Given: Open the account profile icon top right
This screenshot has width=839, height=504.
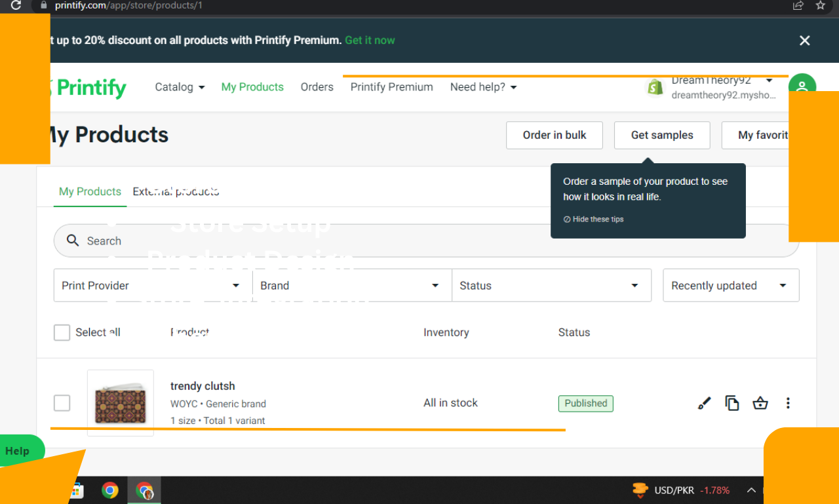Looking at the screenshot, I should [x=802, y=87].
